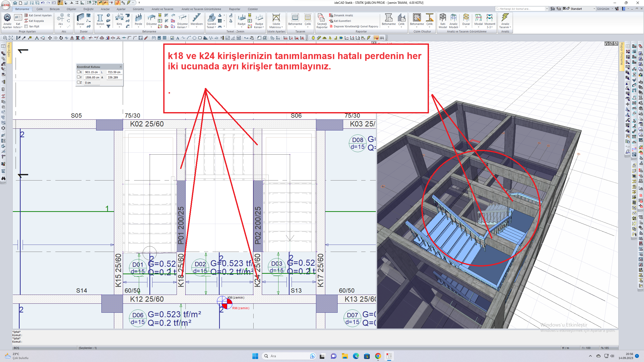Create Çelik drawing in Çizim Oluştur
The width and height of the screenshot is (644, 362).
[429, 20]
